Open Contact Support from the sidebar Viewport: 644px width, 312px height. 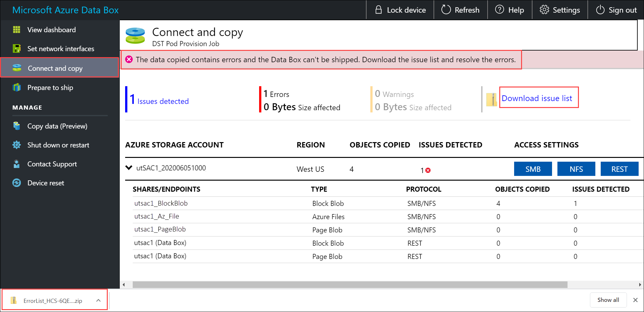(x=52, y=164)
